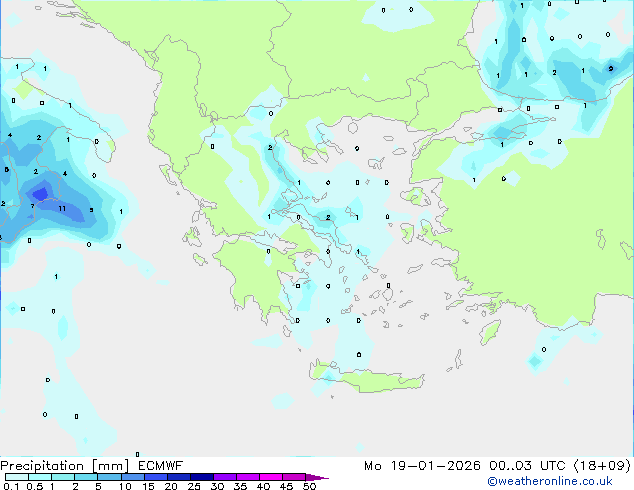
Task: Select legend swatch between 2 and 5
Action: 86,477
